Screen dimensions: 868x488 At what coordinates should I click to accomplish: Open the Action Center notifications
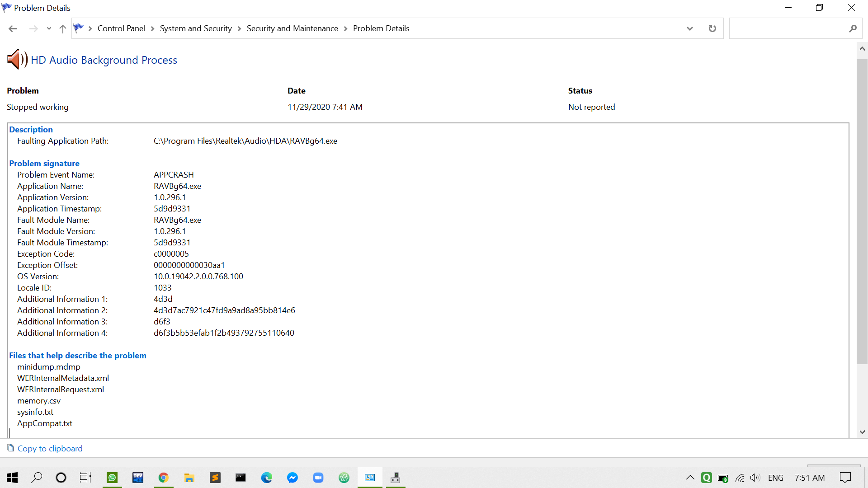click(x=845, y=478)
